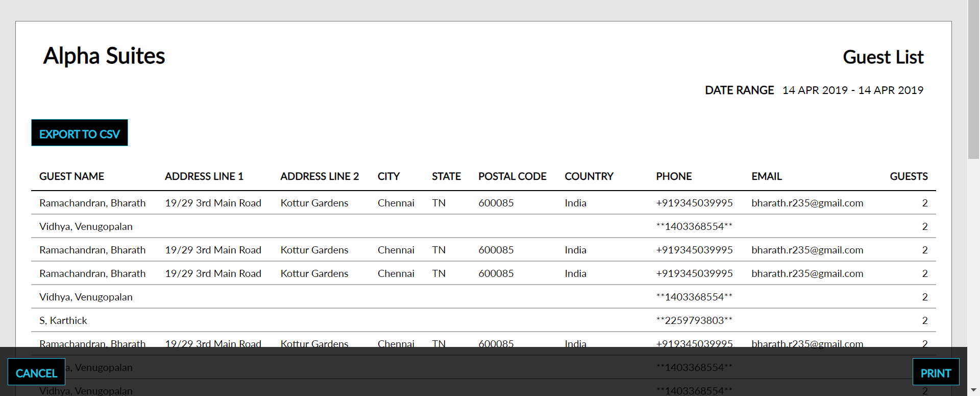
Task: Click the STATE column header
Action: 446,176
